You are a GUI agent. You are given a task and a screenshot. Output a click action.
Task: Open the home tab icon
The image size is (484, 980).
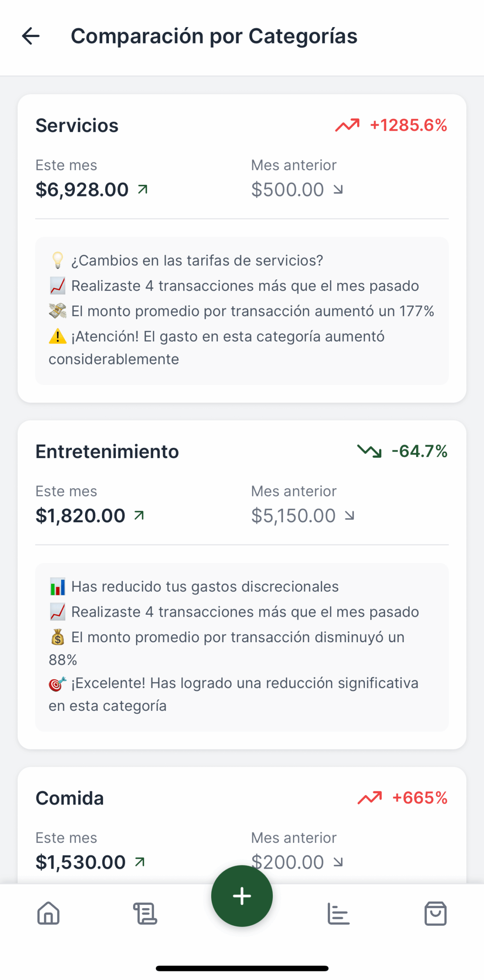48,913
